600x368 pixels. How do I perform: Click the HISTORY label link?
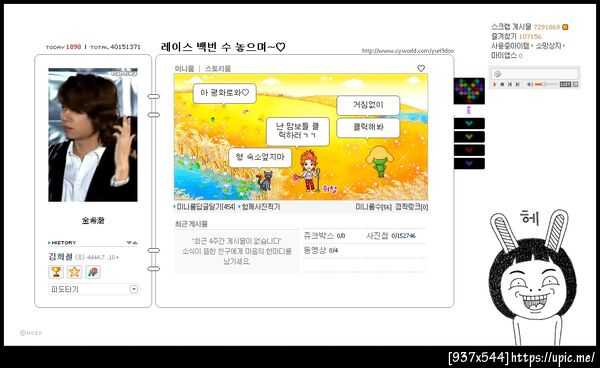64,243
